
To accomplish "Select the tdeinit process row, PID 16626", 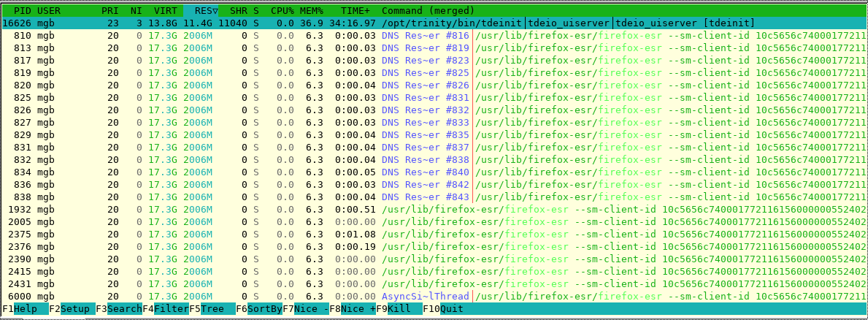I will pyautogui.click(x=434, y=23).
